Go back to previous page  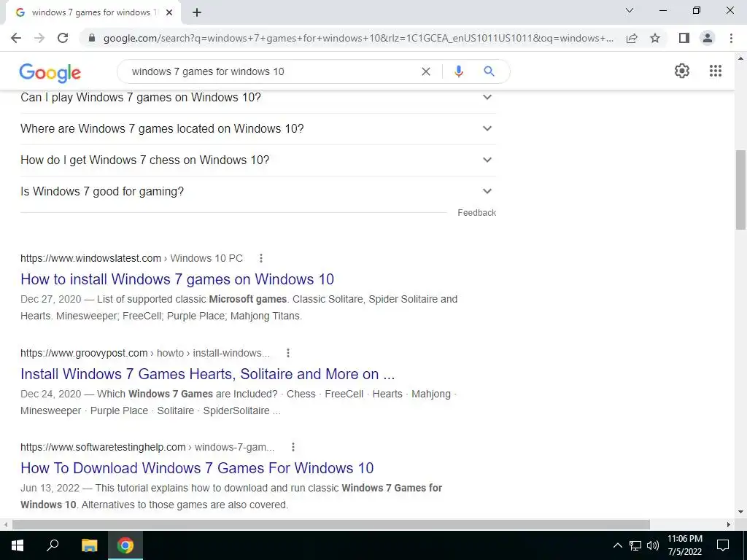[16, 38]
